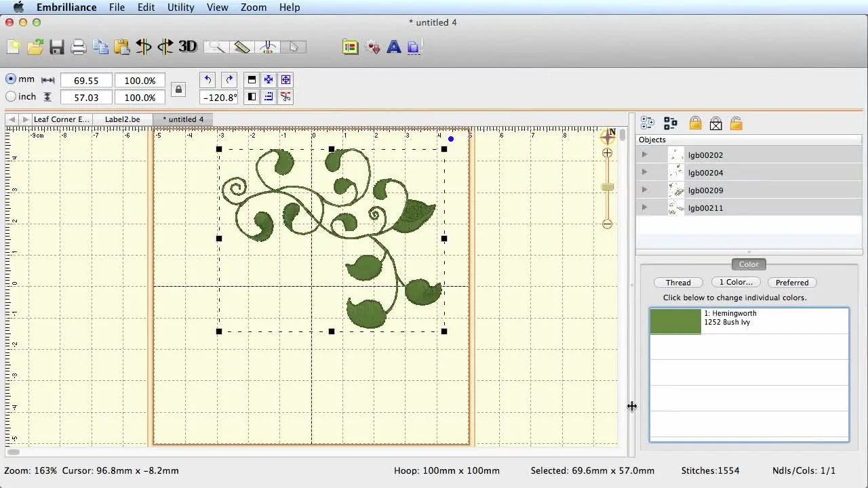Select the mm units radio button

(x=11, y=79)
